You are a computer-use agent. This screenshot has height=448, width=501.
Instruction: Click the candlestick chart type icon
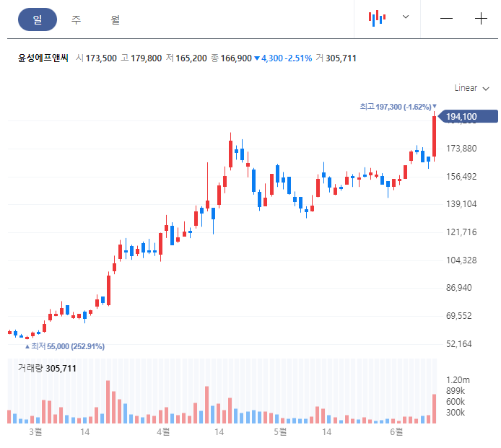[377, 18]
